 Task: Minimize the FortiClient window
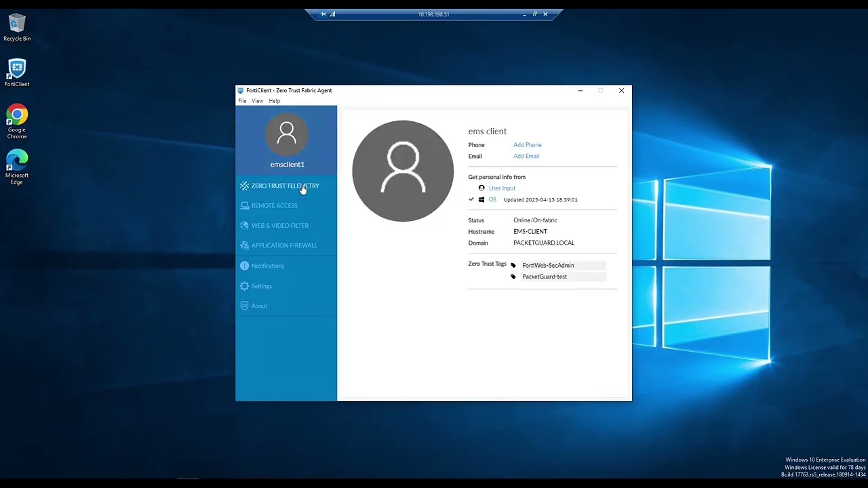tap(580, 90)
